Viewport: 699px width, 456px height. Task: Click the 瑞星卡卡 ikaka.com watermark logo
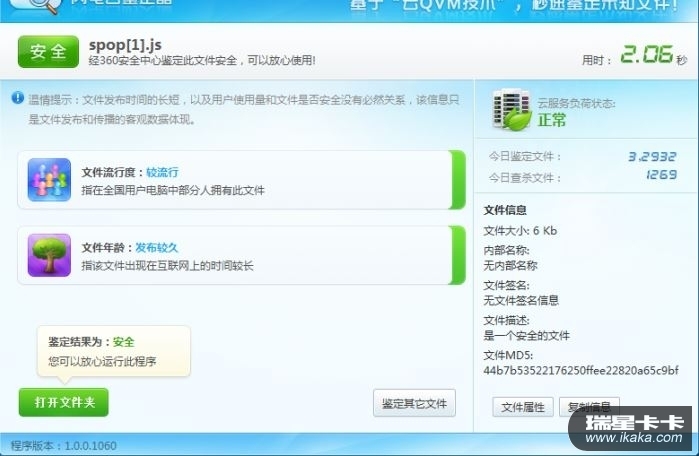point(630,428)
